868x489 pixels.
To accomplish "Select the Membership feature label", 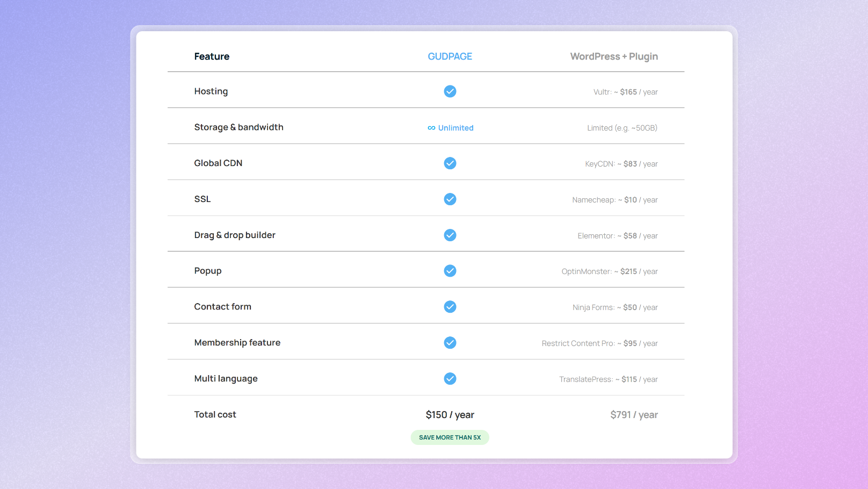I will tap(237, 343).
